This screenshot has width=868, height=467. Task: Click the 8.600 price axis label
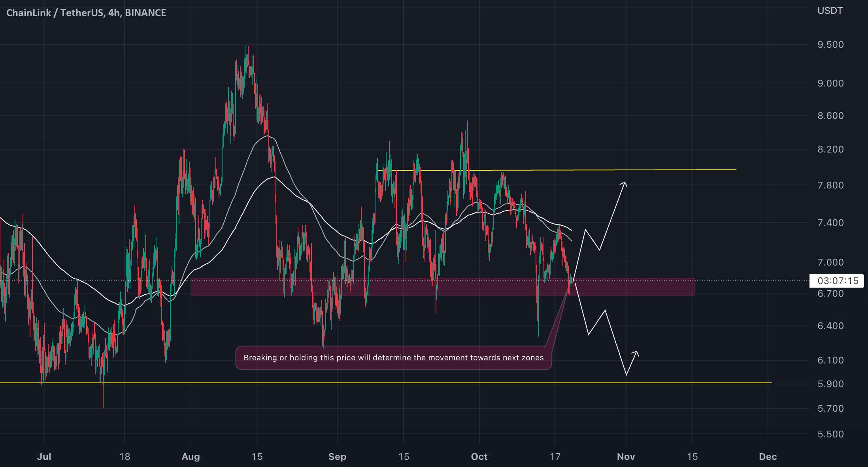point(830,116)
